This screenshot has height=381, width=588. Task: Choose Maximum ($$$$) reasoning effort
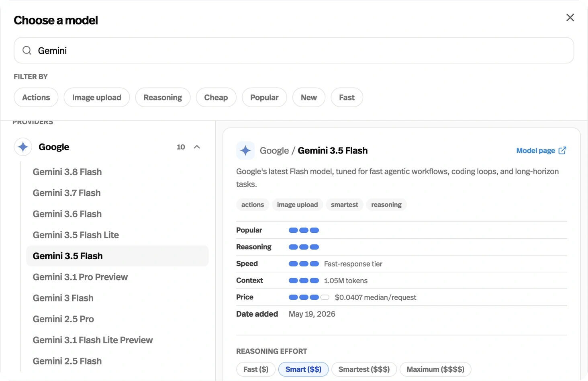pos(435,369)
